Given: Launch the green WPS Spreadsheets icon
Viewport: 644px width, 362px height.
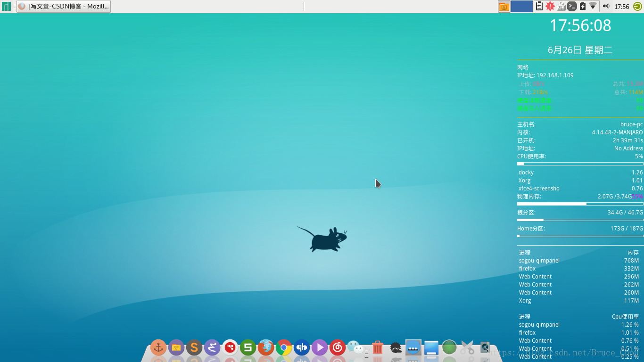Looking at the screenshot, I should 248,348.
